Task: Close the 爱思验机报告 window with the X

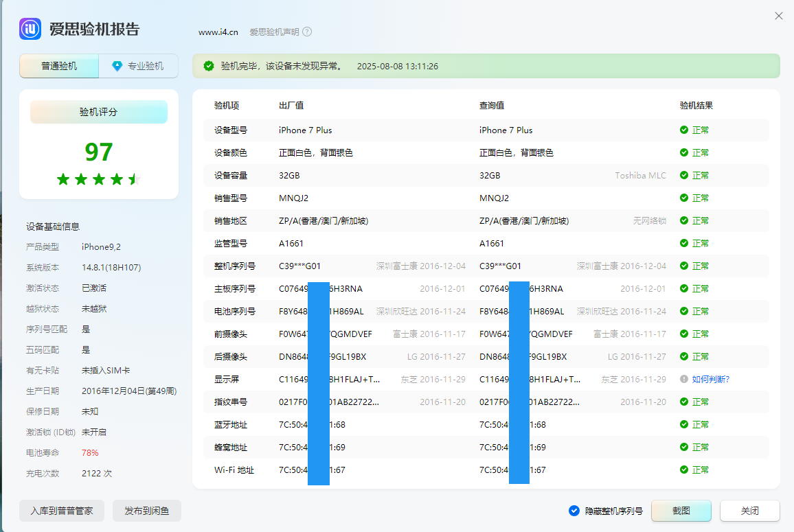Action: [779, 16]
